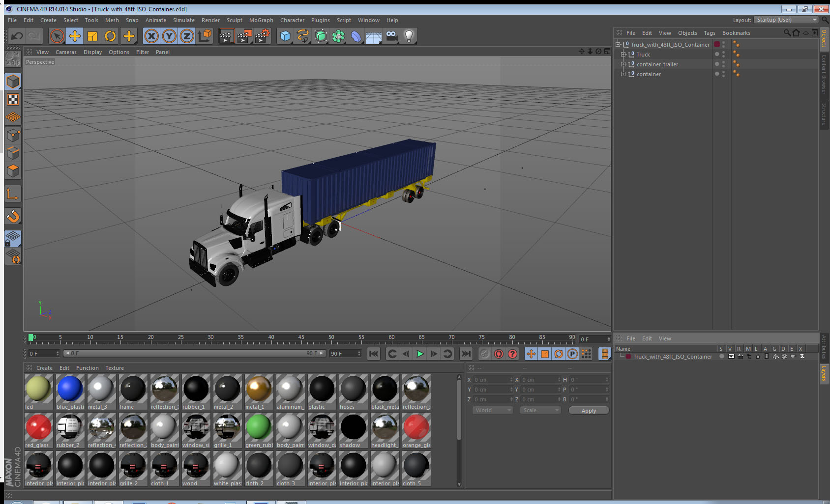
Task: Open Edit Render Settings icon
Action: pos(263,36)
